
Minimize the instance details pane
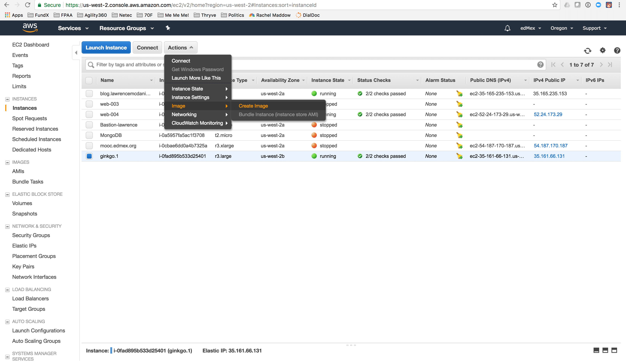coord(596,350)
